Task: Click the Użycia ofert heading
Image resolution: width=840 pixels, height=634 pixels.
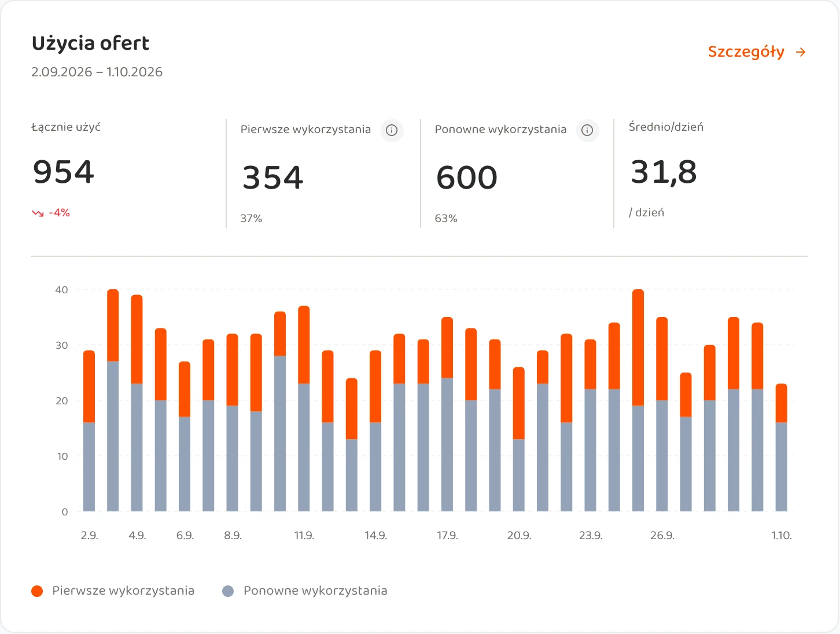Action: pyautogui.click(x=90, y=43)
